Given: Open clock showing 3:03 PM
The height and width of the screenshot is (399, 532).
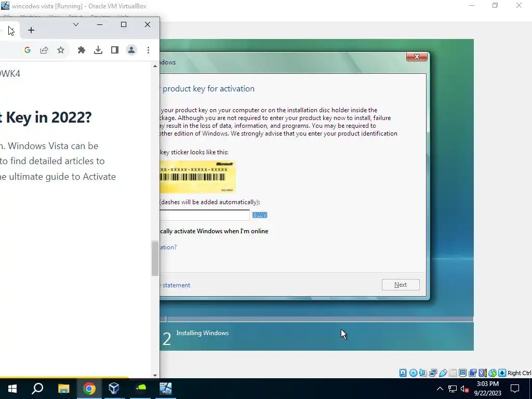Looking at the screenshot, I should [x=487, y=389].
